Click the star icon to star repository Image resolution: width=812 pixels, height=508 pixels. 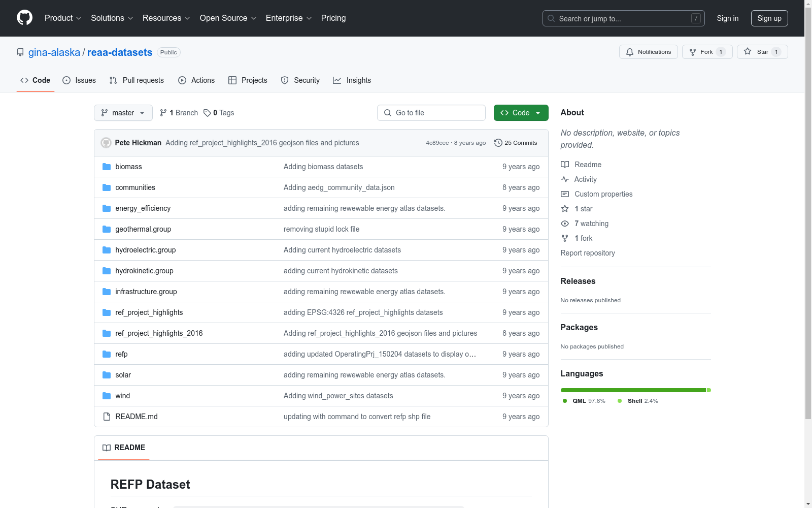tap(748, 51)
